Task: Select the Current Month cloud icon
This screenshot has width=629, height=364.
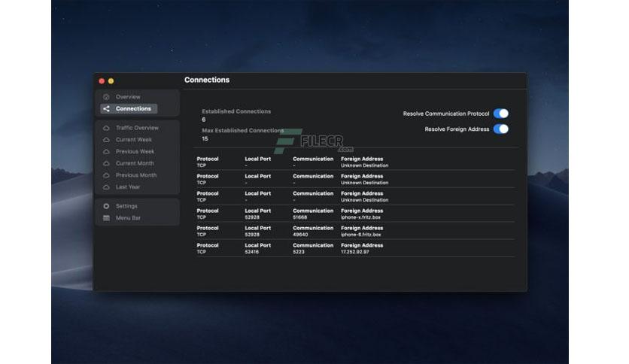Action: click(106, 163)
